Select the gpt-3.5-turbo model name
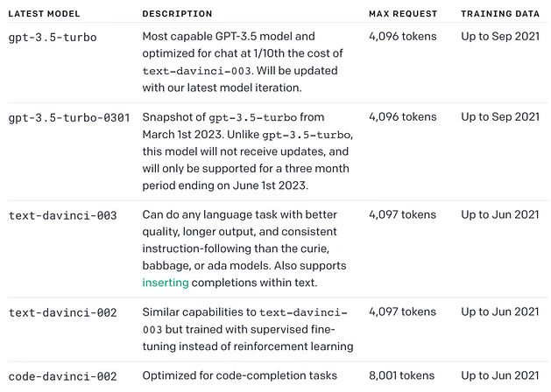This screenshot has width=551, height=392. click(x=53, y=38)
